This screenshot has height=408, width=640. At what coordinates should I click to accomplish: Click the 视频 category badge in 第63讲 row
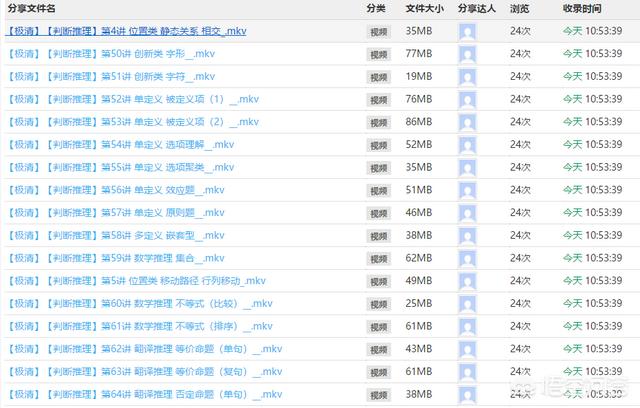378,373
